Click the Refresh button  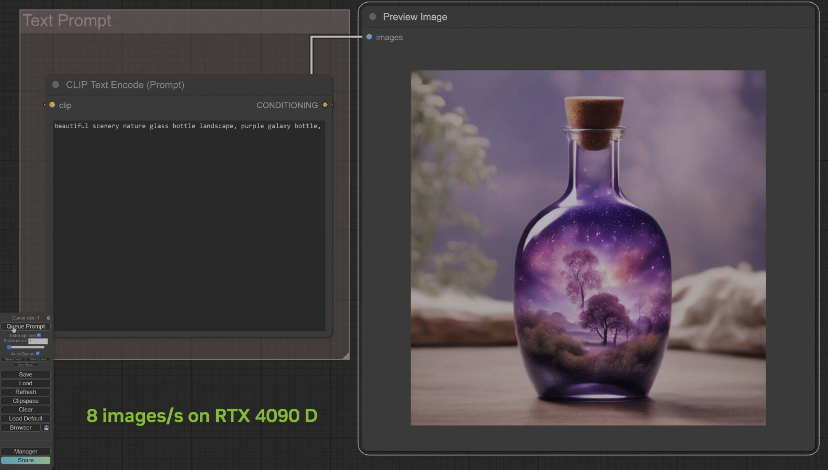coord(26,392)
